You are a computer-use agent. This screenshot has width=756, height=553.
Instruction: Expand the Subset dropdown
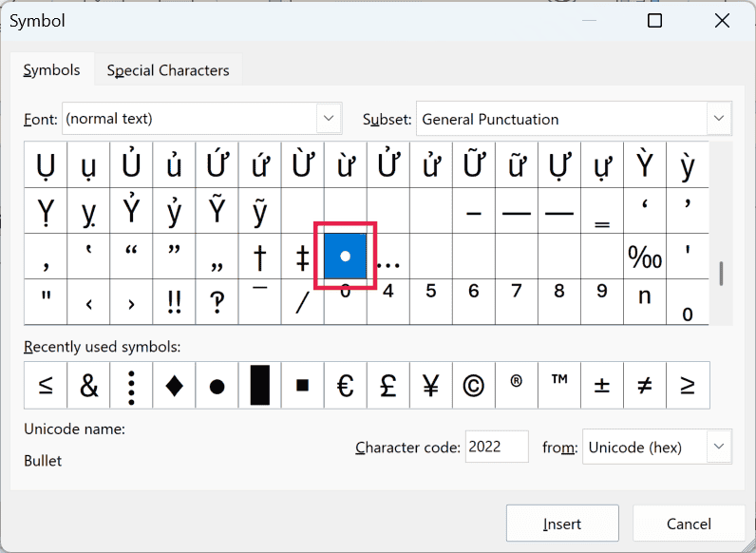718,118
